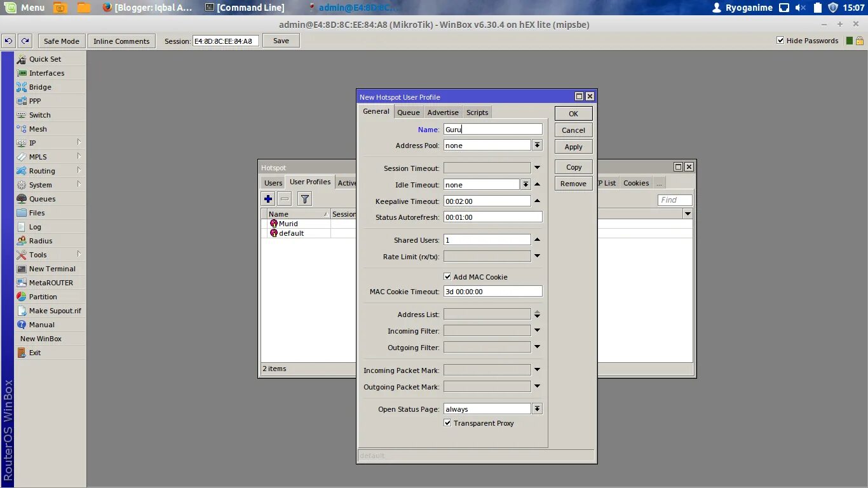Click the undo arrow in toolbar
The height and width of the screenshot is (488, 868).
point(8,41)
